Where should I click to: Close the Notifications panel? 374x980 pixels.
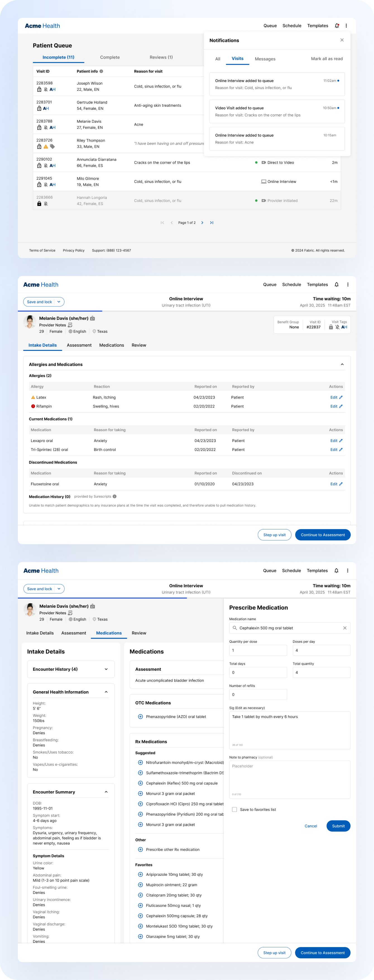(x=342, y=40)
